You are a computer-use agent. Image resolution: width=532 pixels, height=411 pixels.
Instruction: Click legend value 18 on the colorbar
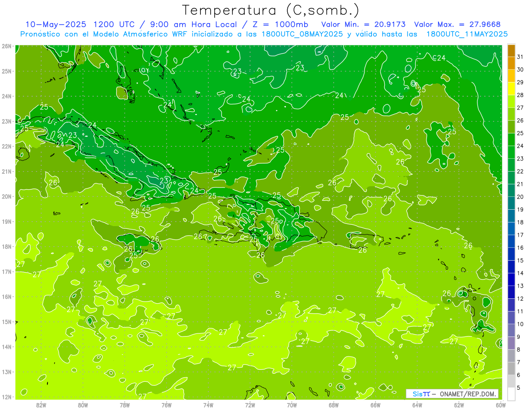[520, 222]
